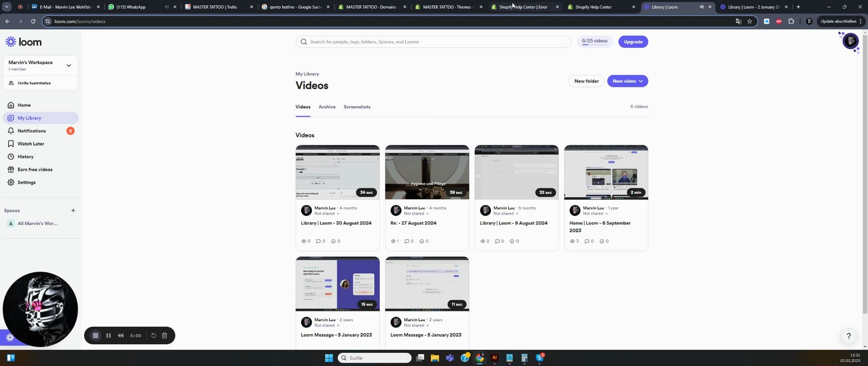The height and width of the screenshot is (366, 868).
Task: Click the camera bubble face preview
Action: click(40, 309)
